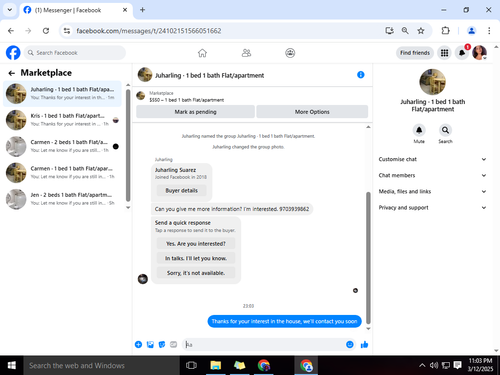Open the account profile picture menu
Screen dimensions: 500x375
tap(479, 53)
